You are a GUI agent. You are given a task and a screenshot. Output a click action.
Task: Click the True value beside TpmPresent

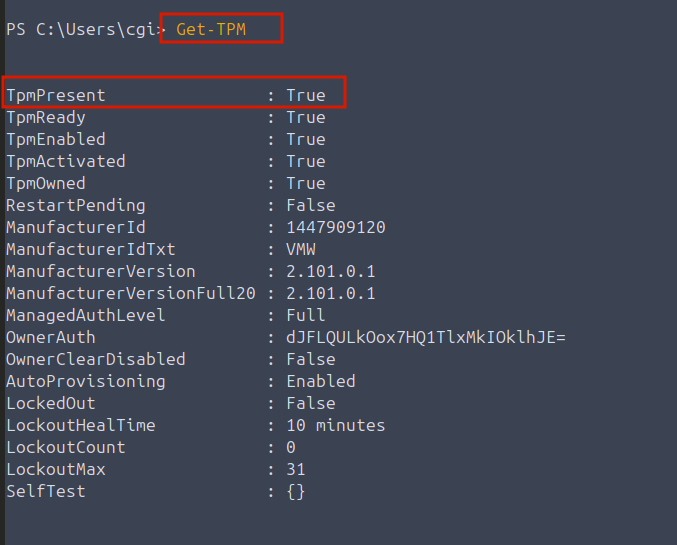305,95
